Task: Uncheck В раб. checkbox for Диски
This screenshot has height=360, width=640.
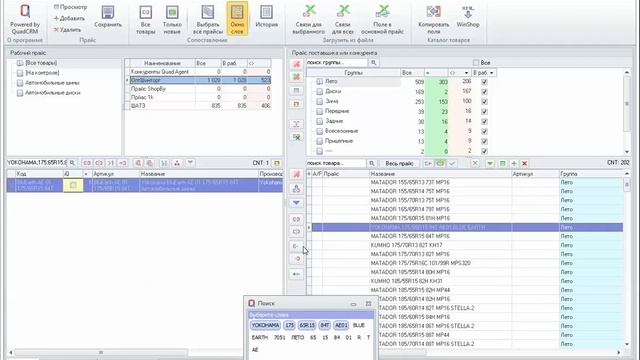Action: point(484,91)
